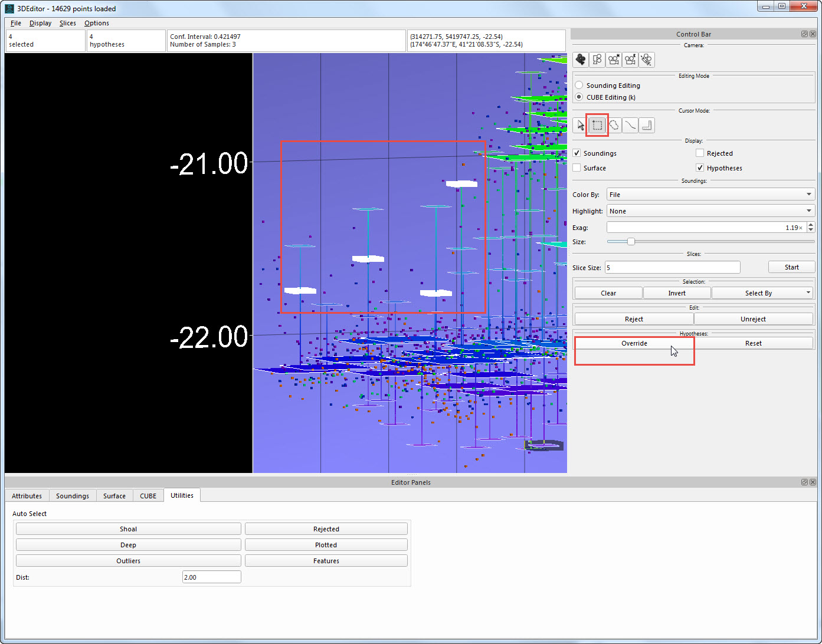The height and width of the screenshot is (644, 822).
Task: Expand the Highlight dropdown
Action: click(x=710, y=211)
